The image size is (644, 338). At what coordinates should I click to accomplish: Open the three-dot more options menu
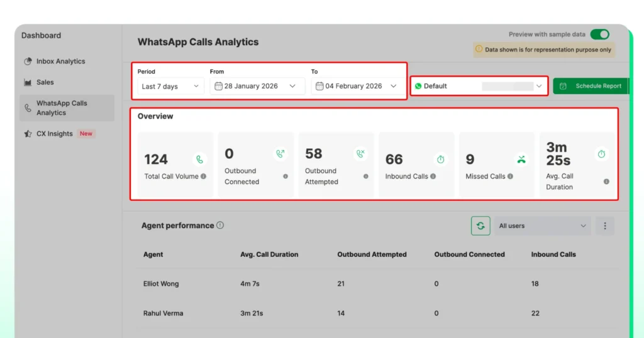click(x=605, y=226)
